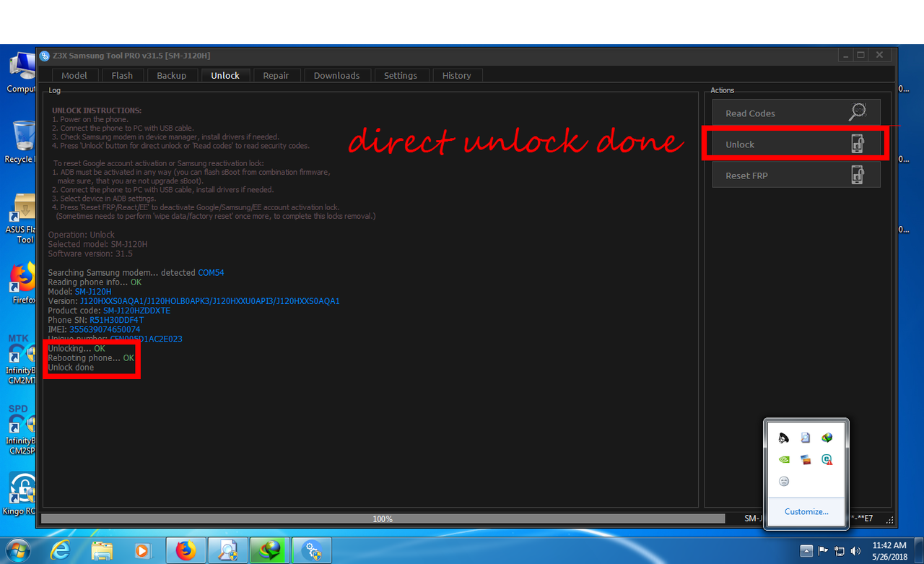Click the phone lock icon on Reset FRP
Image resolution: width=924 pixels, height=564 pixels.
point(857,175)
